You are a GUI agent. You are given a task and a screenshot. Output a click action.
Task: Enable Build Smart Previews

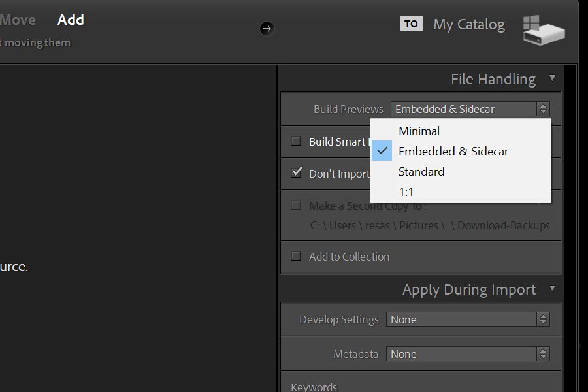click(296, 141)
